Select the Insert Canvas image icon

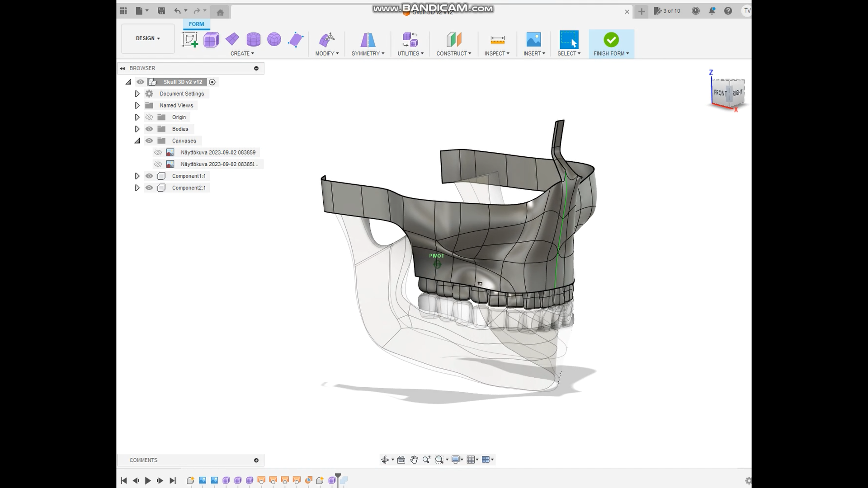click(x=534, y=39)
